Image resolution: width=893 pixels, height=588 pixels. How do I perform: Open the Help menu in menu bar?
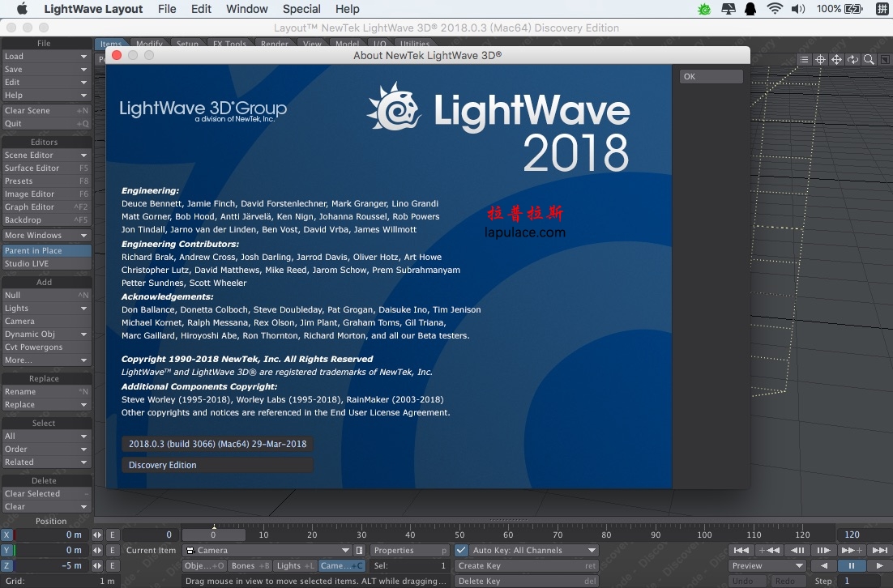(347, 9)
